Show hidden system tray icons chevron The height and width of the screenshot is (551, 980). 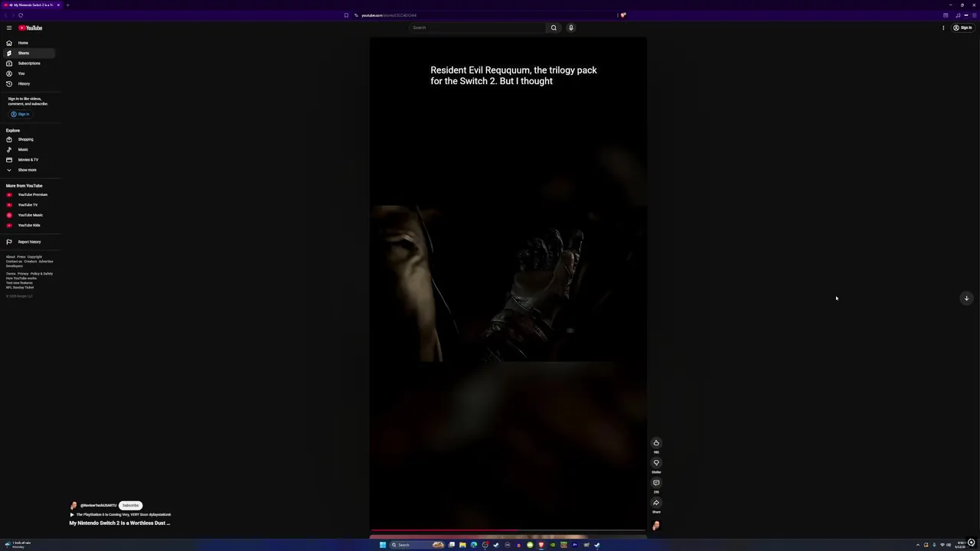[x=918, y=545]
